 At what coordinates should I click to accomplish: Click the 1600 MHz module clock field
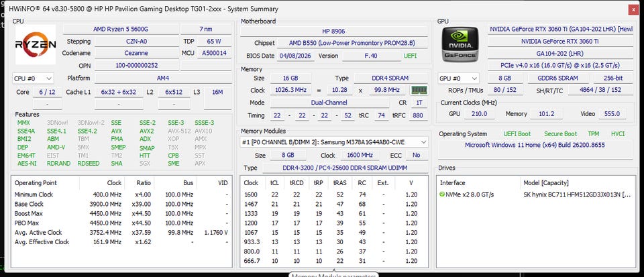(360, 156)
